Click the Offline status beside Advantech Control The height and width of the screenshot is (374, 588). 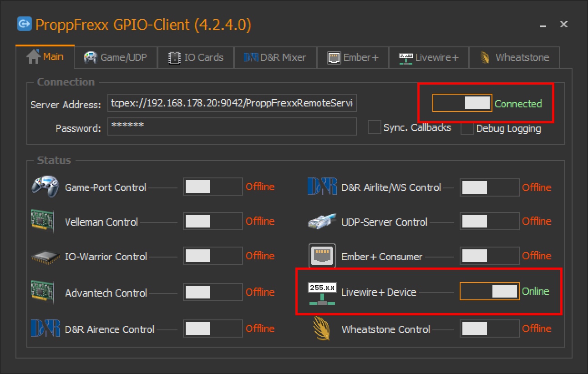click(260, 292)
